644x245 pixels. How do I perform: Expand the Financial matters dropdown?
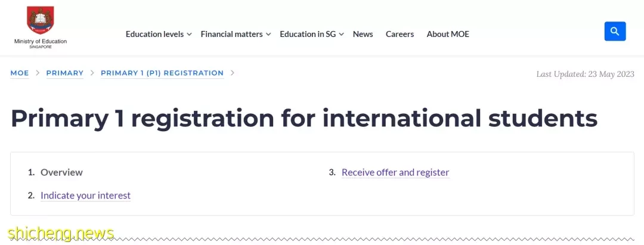click(236, 34)
